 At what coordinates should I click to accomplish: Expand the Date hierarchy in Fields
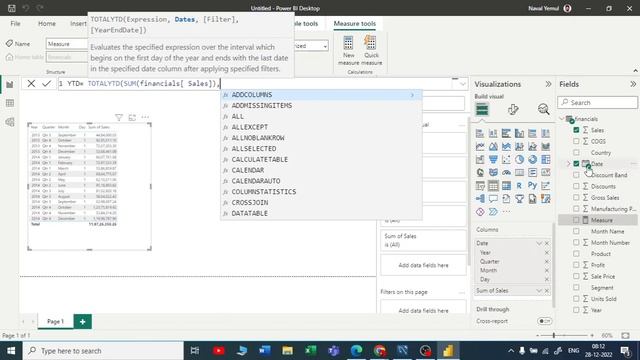(x=568, y=164)
